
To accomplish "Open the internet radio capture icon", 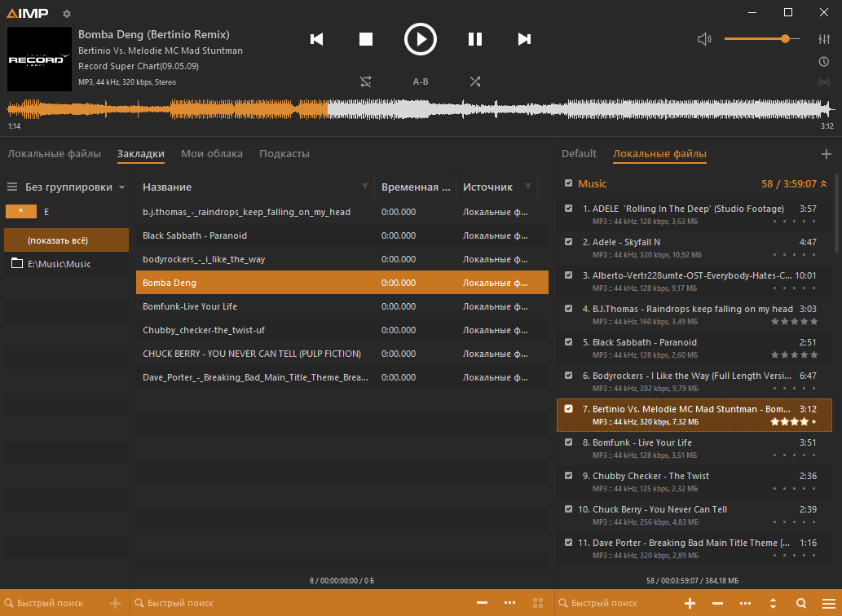I will 824,82.
